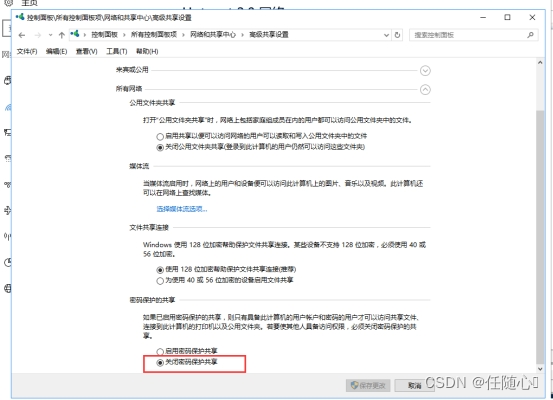Click the network icon in address bar
The width and height of the screenshot is (553, 400).
(75, 34)
